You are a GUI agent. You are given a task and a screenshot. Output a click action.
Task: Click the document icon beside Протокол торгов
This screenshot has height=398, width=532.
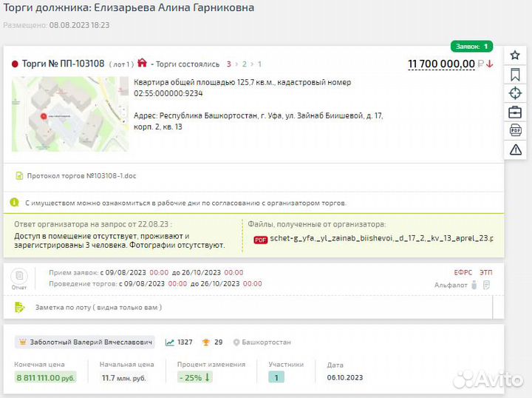(19, 176)
